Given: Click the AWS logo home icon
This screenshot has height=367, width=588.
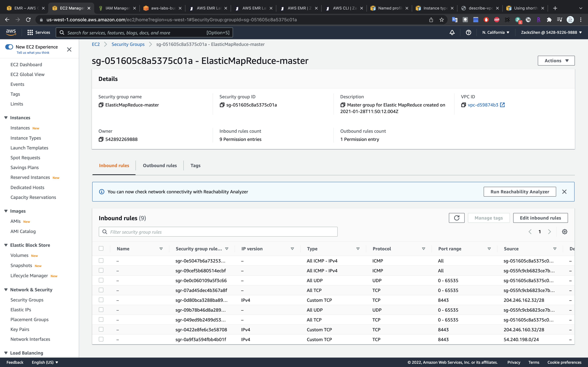Looking at the screenshot, I should click(x=11, y=33).
